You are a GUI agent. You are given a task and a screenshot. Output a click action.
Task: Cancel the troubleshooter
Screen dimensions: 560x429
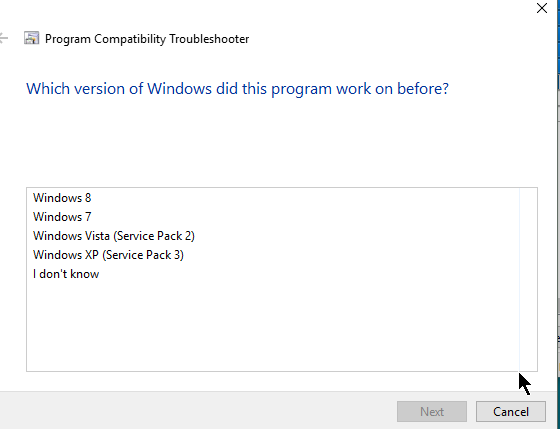511,411
